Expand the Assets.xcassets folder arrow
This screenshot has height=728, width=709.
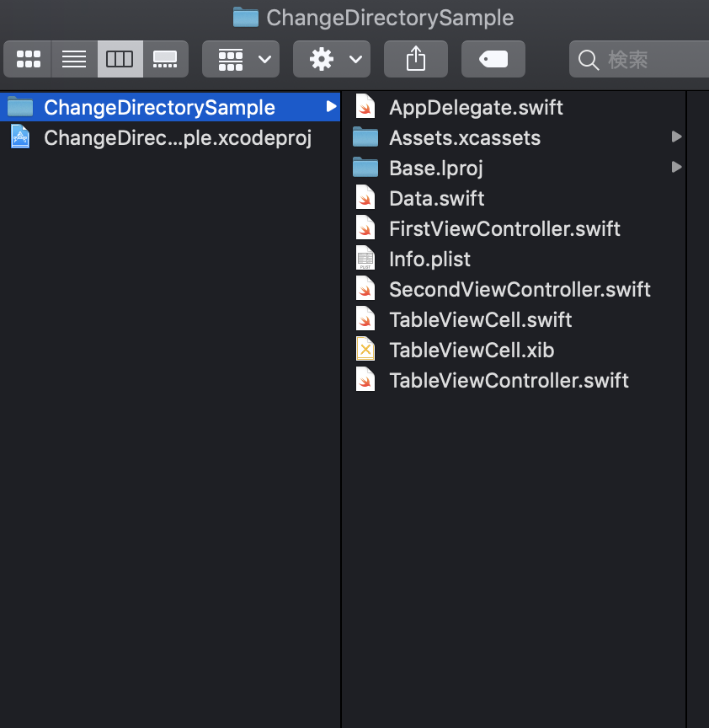[676, 137]
